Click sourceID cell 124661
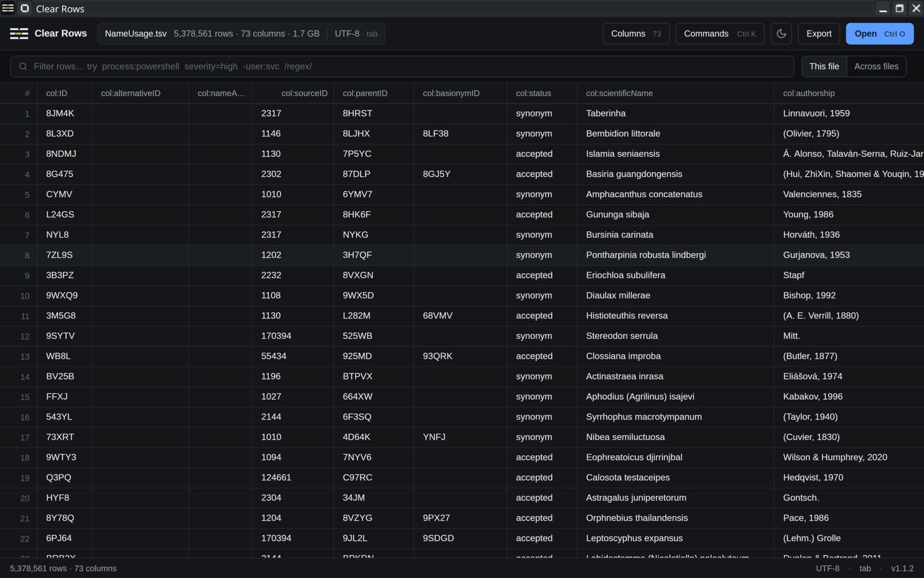924x578 pixels. point(293,477)
